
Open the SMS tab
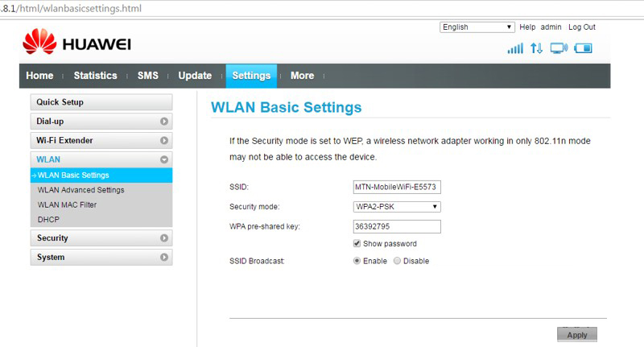click(147, 76)
